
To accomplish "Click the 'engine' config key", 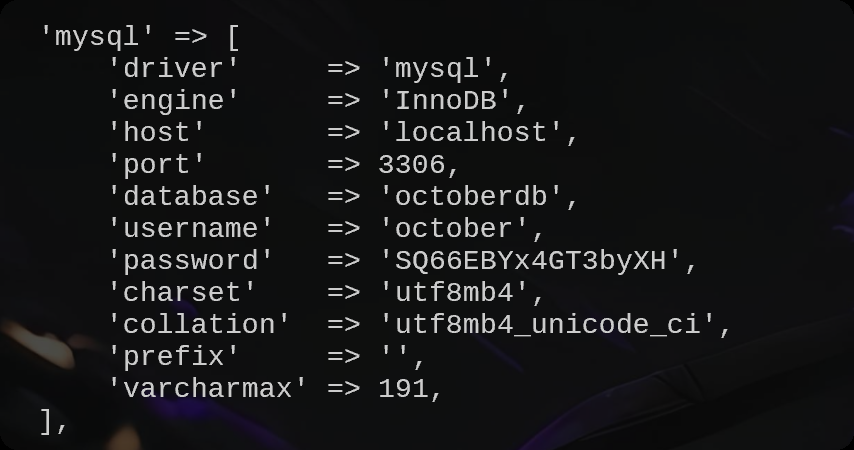I will [x=173, y=101].
